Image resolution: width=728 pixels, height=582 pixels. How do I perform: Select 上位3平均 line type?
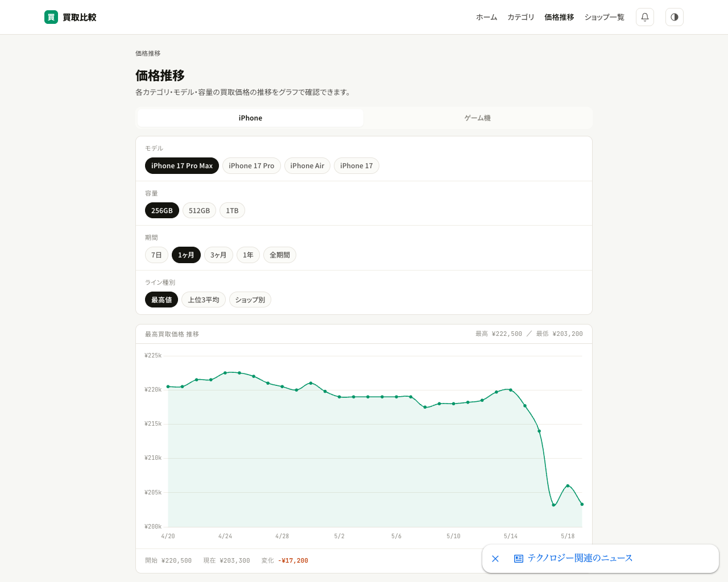[204, 300]
